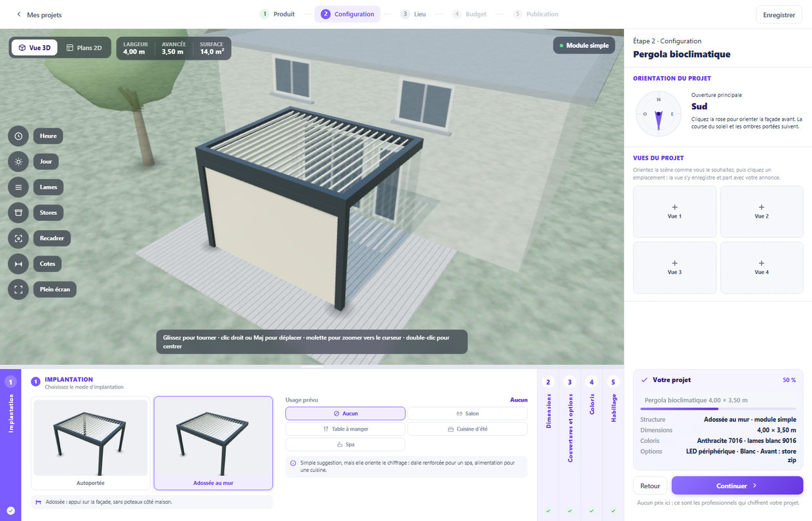This screenshot has height=521, width=812.
Task: Click the green check under Couvertures et options
Action: (570, 511)
